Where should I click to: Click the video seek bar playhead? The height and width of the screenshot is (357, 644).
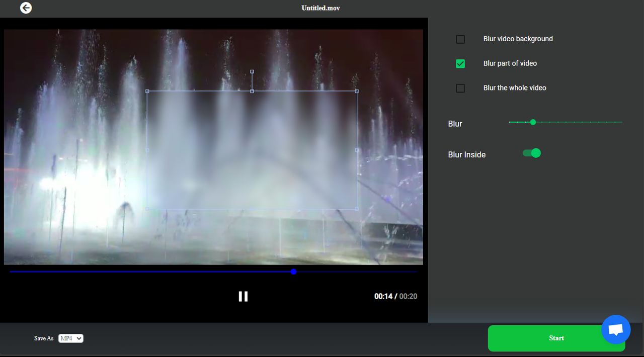(x=293, y=272)
